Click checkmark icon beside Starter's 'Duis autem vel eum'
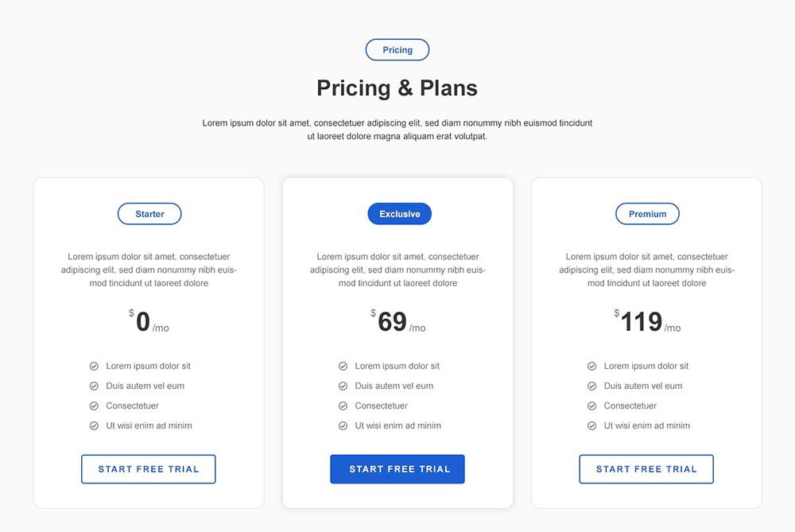Screen dimensions: 795x532 pyautogui.click(x=94, y=386)
